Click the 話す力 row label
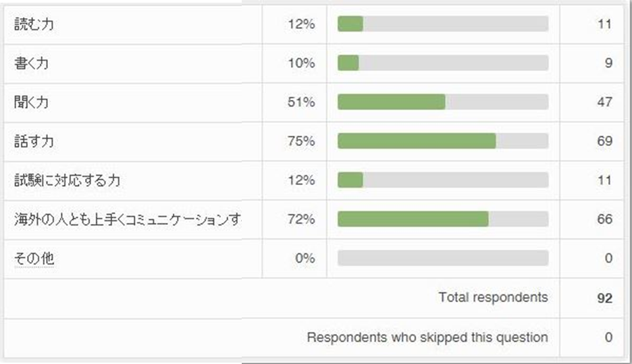The width and height of the screenshot is (632, 364). tap(34, 142)
